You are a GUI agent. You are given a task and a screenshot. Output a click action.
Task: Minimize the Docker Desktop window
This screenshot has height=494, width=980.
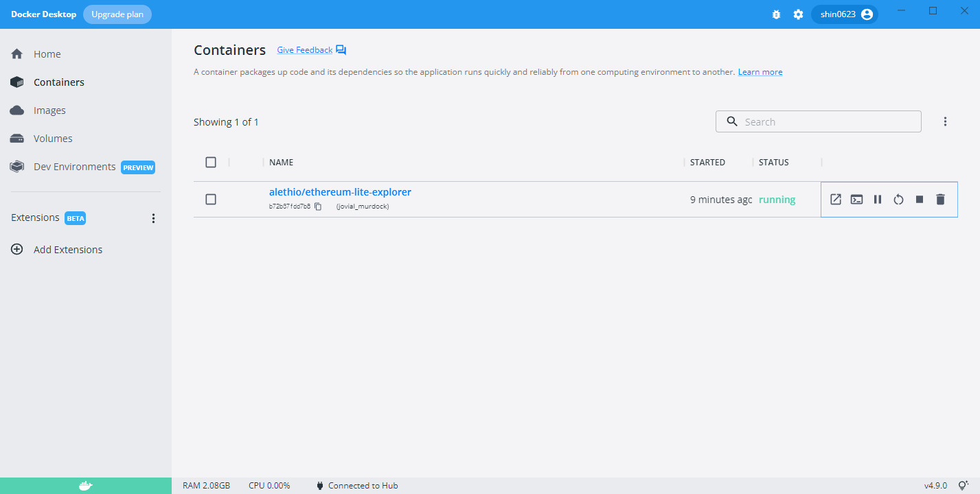pyautogui.click(x=902, y=11)
